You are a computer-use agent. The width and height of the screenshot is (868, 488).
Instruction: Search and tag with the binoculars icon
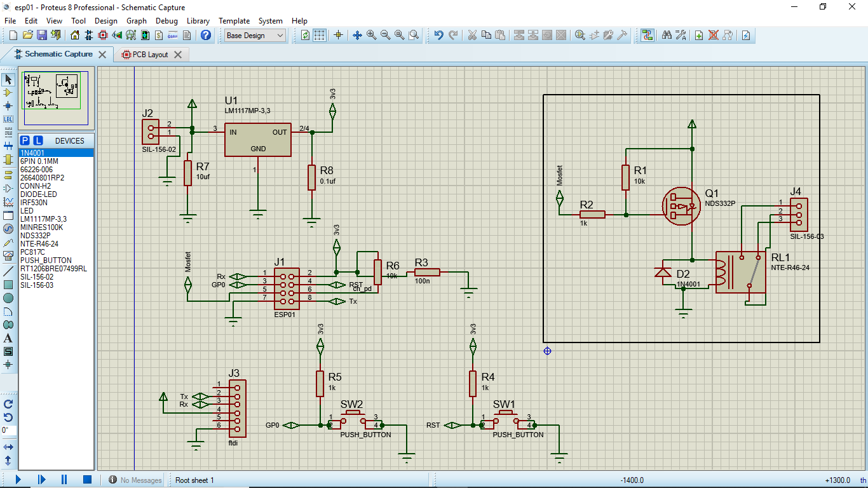pyautogui.click(x=667, y=36)
